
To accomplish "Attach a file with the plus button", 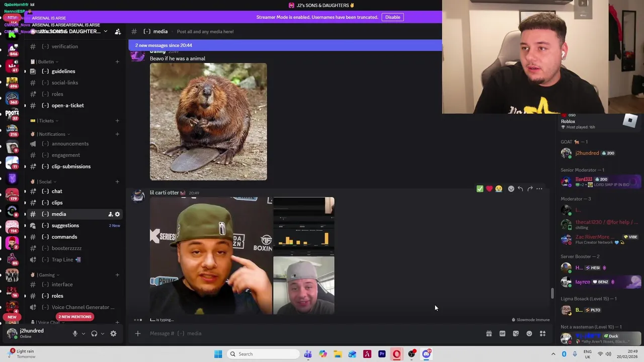I will [137, 333].
